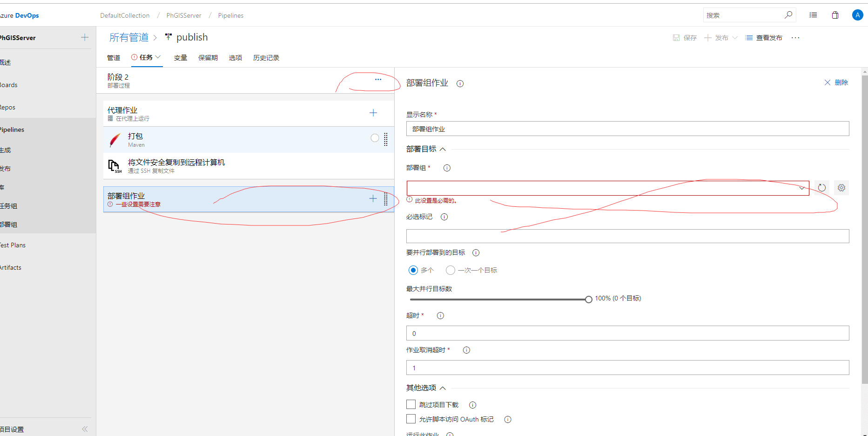Viewport: 868px width, 436px height.
Task: Select the 一次一个目标 radio button
Action: coord(450,270)
